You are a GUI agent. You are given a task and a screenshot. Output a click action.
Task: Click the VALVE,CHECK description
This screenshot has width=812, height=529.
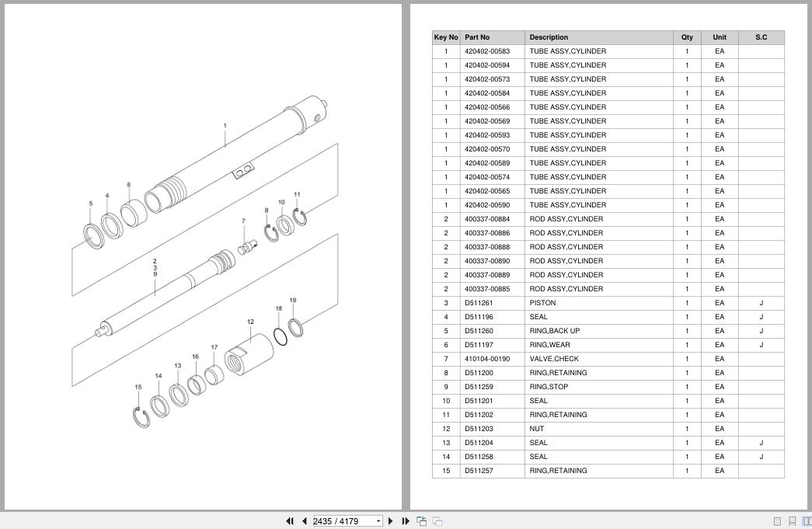(553, 359)
